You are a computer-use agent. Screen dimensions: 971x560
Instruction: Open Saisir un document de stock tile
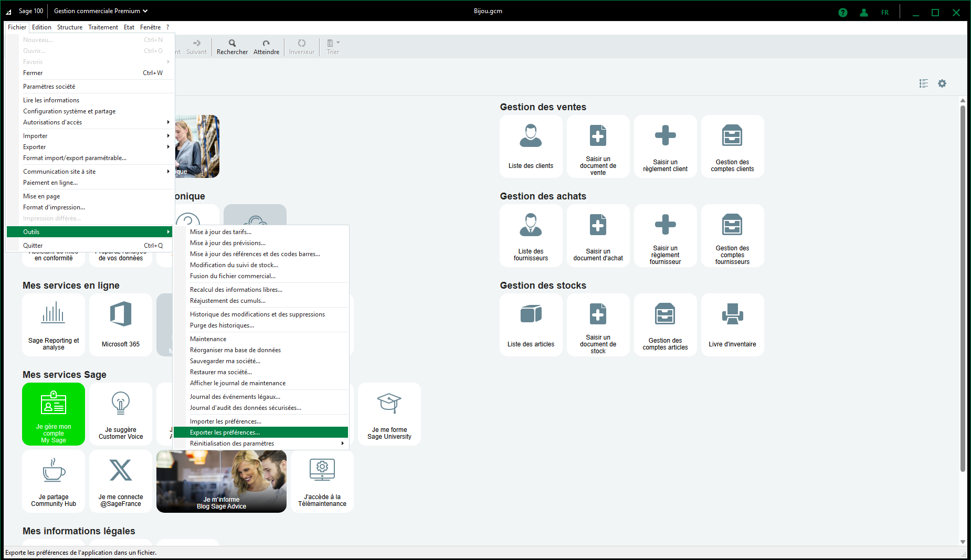[598, 325]
